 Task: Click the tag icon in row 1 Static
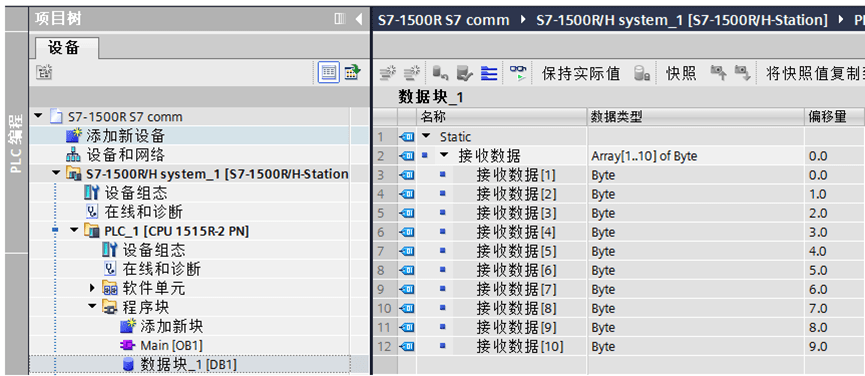[x=407, y=137]
